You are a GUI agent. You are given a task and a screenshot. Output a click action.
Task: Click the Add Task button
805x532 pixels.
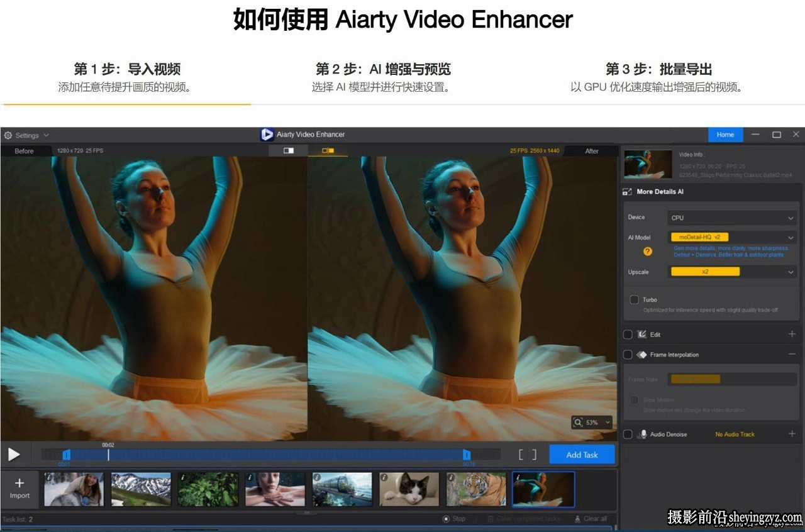pyautogui.click(x=582, y=455)
